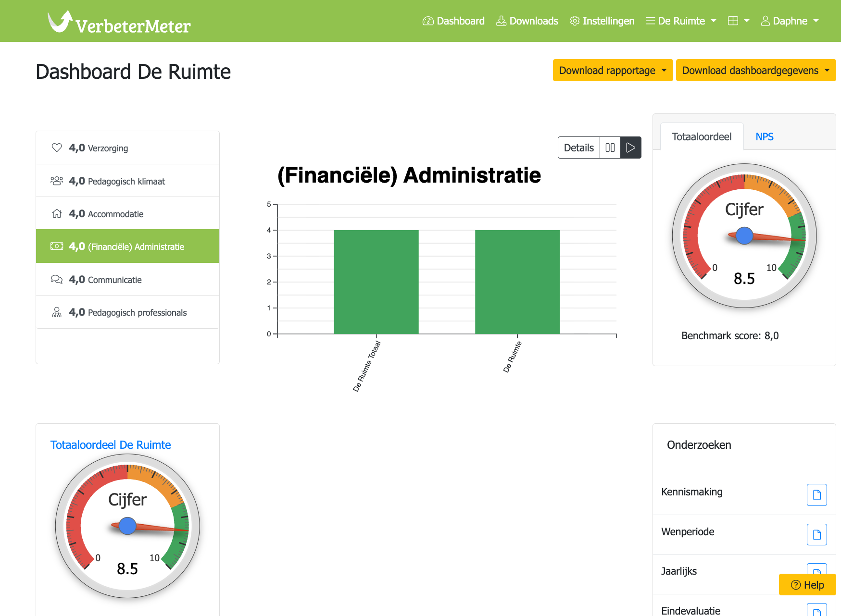841x616 pixels.
Task: Click the Dashboard De Ruimte heading
Action: click(x=133, y=72)
